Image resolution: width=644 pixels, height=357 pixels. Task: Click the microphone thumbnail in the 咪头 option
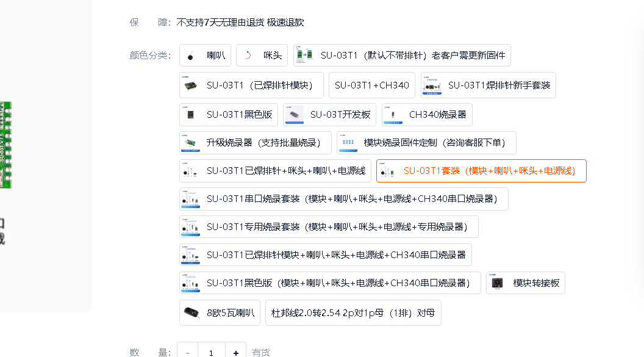tap(248, 55)
